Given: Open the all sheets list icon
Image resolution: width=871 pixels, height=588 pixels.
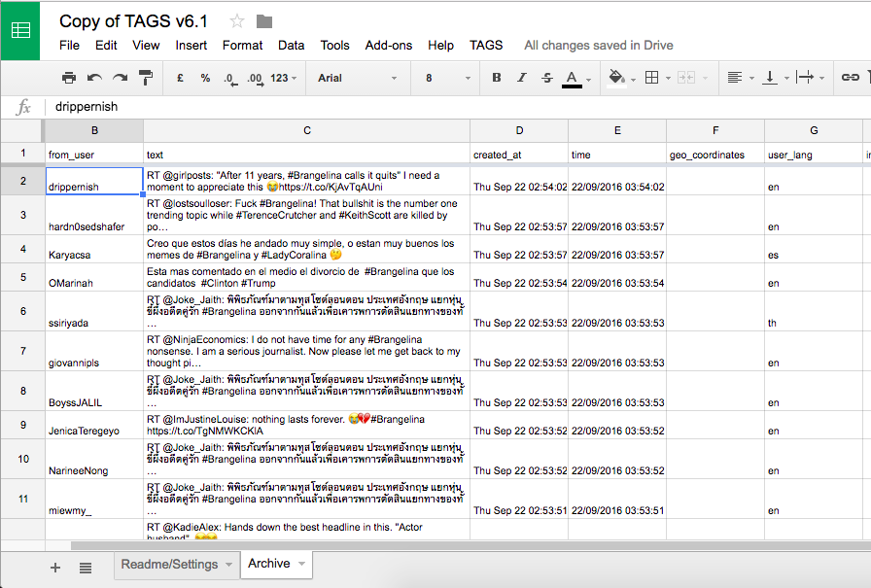Looking at the screenshot, I should coord(85,568).
